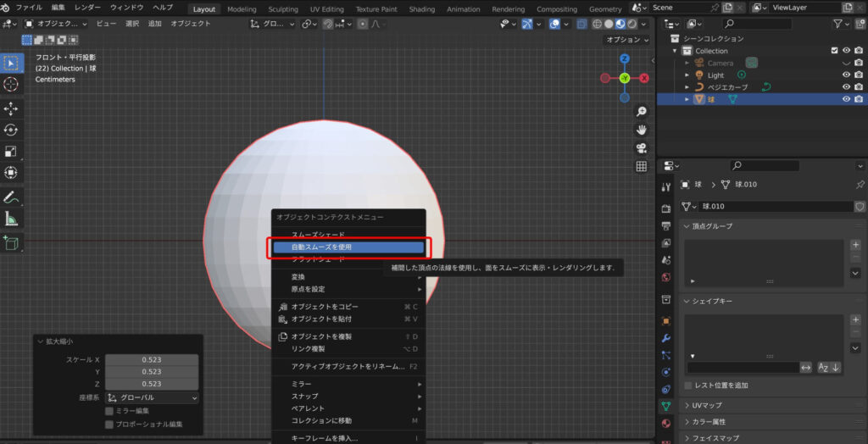Expand the UVマップ panel
The height and width of the screenshot is (444, 868).
tap(706, 405)
